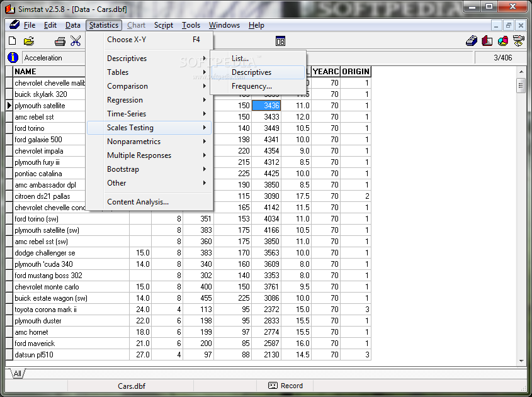The height and width of the screenshot is (397, 532).
Task: Switch to the All tab
Action: click(17, 374)
